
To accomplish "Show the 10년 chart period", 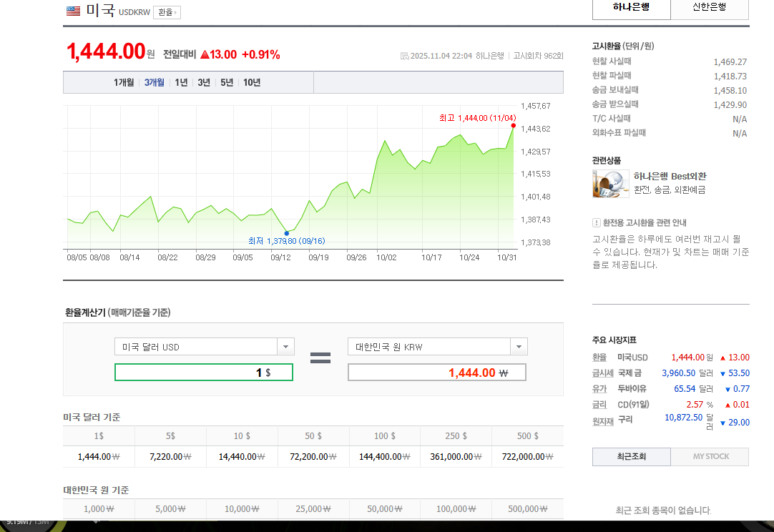I will (252, 82).
